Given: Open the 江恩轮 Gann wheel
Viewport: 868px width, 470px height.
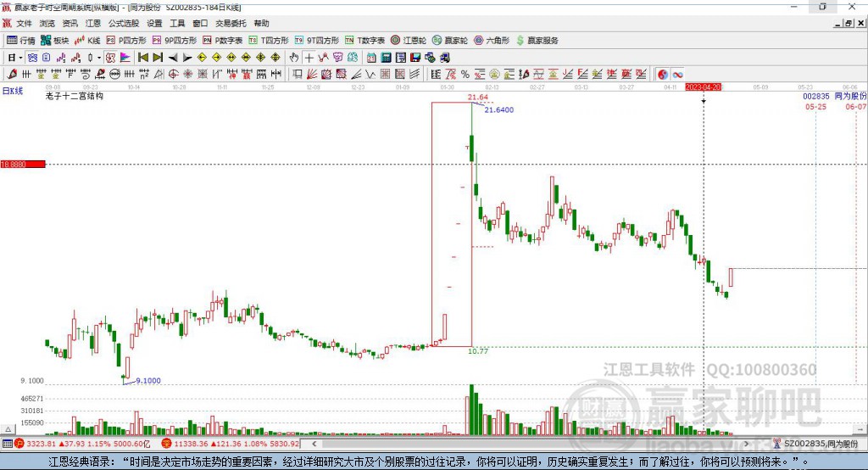Looking at the screenshot, I should click(x=409, y=41).
